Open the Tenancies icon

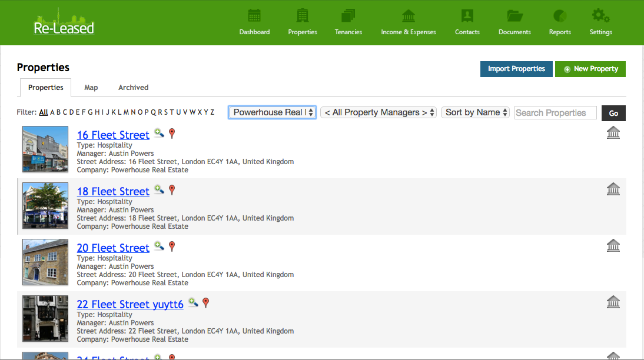pyautogui.click(x=348, y=16)
